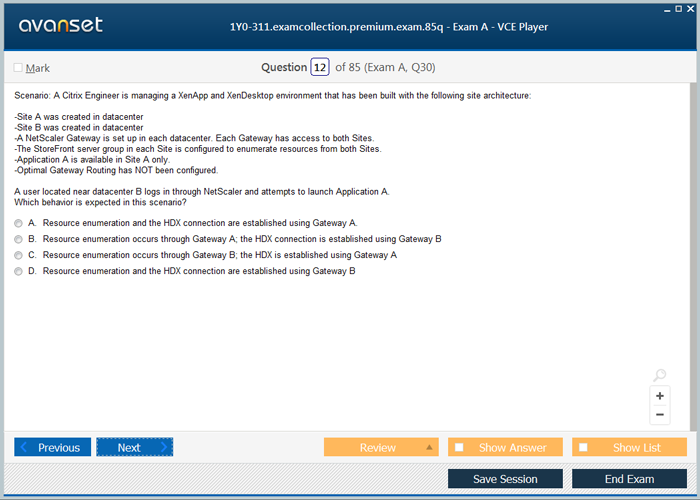Choose answer option B radio button
Viewport: 700px width, 500px height.
coord(19,239)
